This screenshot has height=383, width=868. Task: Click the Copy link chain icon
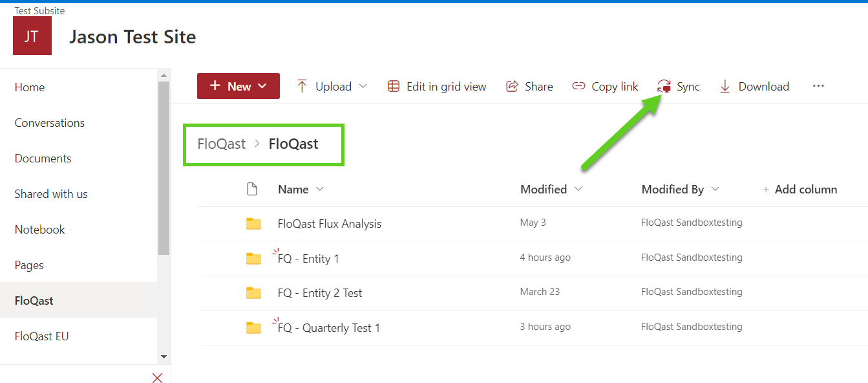(578, 86)
